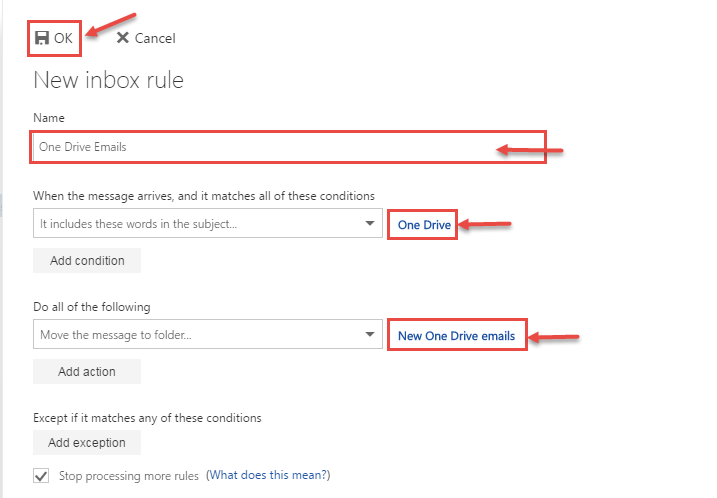This screenshot has width=717, height=498.
Task: Click the Add condition button
Action: 87,261
